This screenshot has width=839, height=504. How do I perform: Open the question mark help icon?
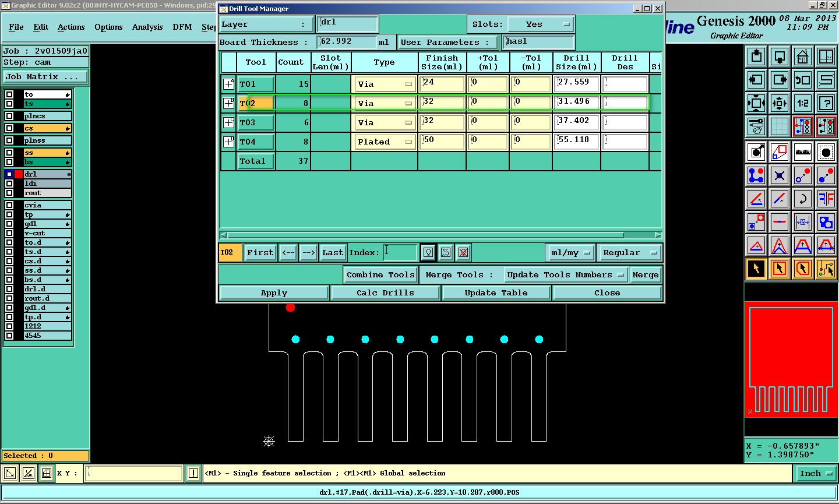pyautogui.click(x=826, y=103)
